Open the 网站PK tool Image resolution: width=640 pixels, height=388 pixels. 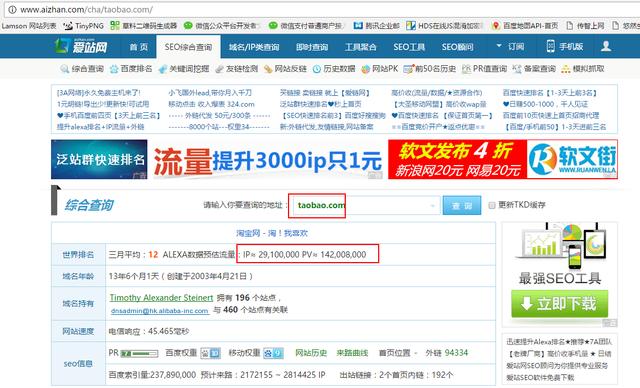(x=380, y=69)
